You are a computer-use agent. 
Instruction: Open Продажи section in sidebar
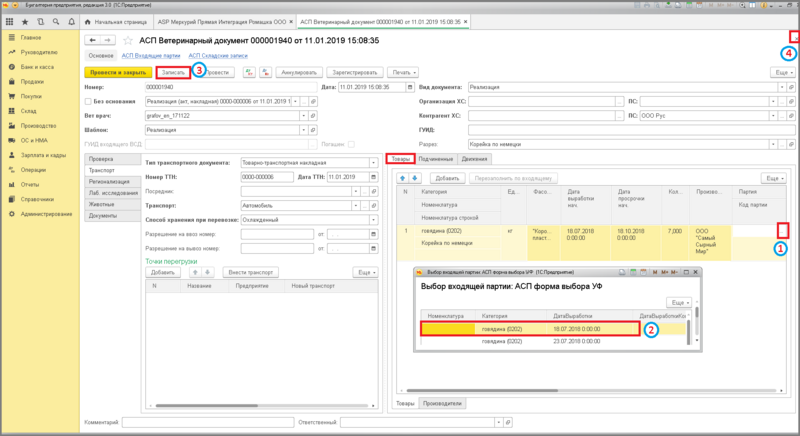(x=32, y=82)
